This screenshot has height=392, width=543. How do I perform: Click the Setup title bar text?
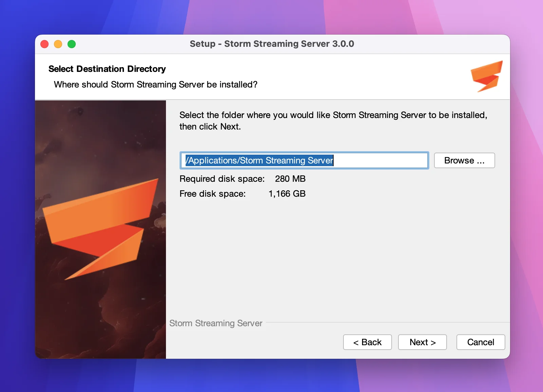point(271,43)
